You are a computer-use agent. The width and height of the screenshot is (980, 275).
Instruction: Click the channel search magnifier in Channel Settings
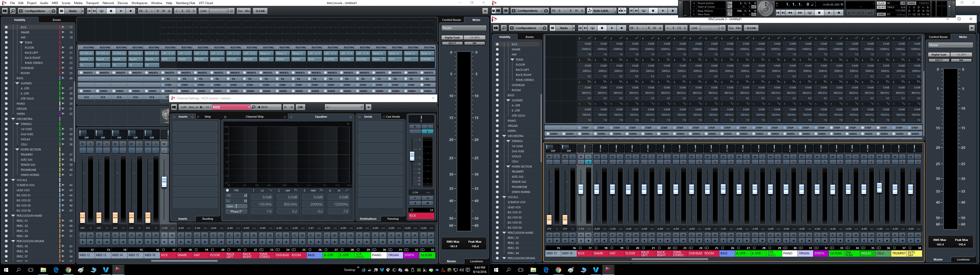254,107
